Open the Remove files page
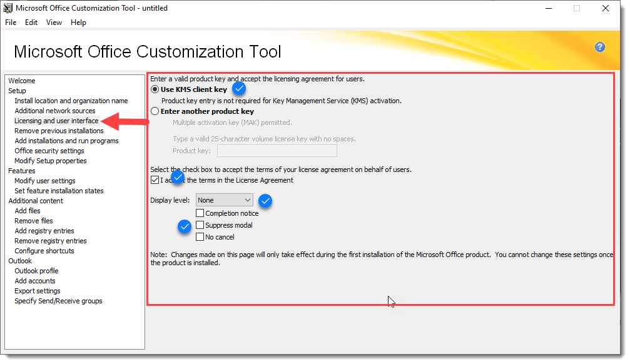 pos(34,221)
